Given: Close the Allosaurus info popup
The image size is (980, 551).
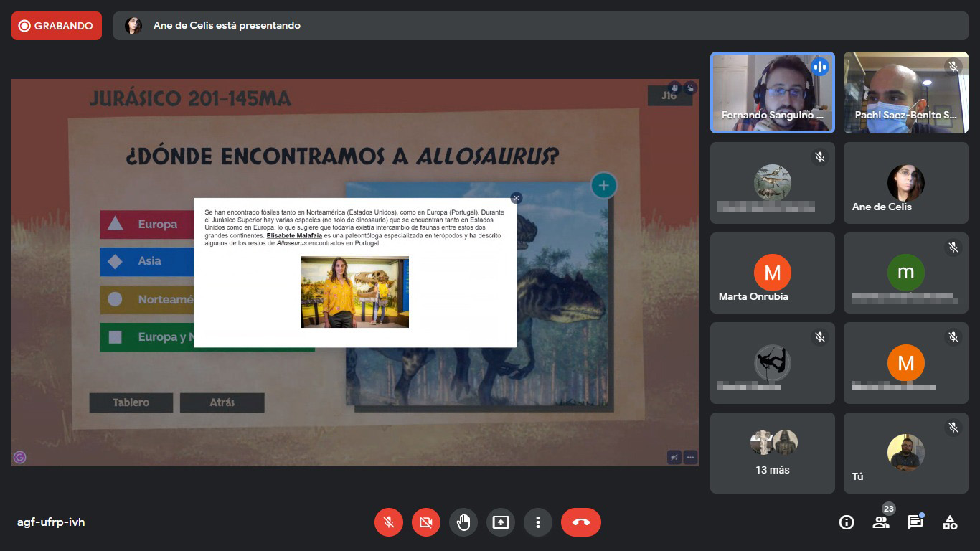Looking at the screenshot, I should click(517, 198).
